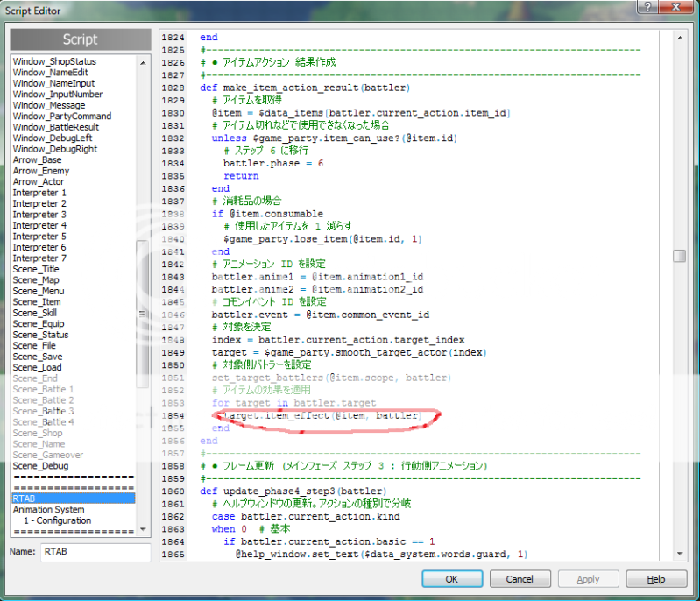This screenshot has width=700, height=601.
Task: Click the script list scroll up arrow
Action: tap(143, 61)
